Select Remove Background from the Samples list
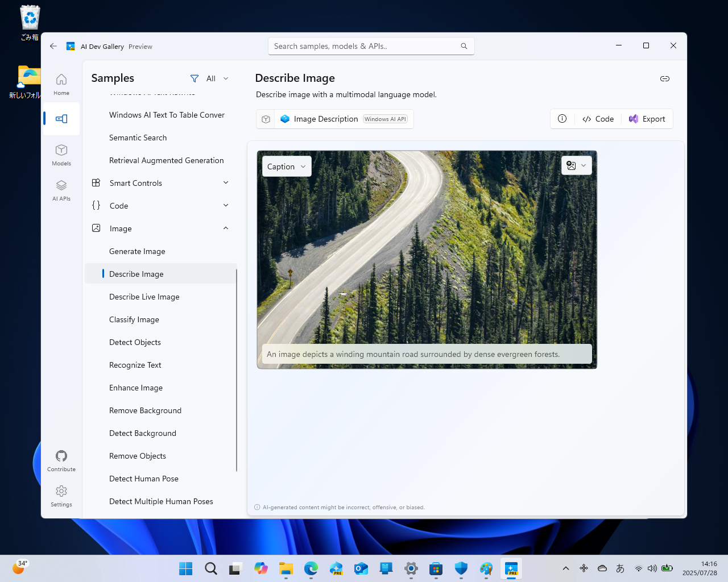Viewport: 728px width, 582px height. 145,410
